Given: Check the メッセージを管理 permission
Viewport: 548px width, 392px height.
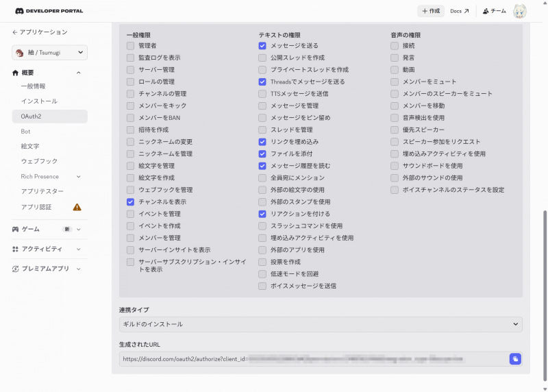Looking at the screenshot, I should click(262, 106).
